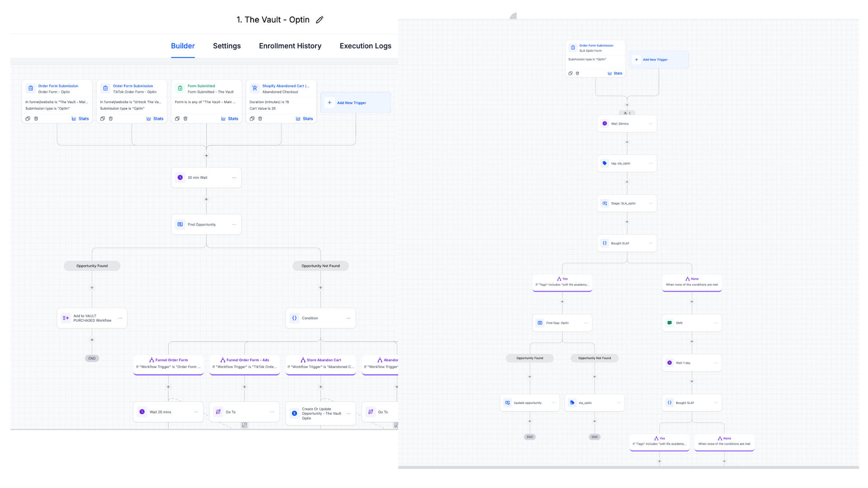Switch to the Settings tab
The width and height of the screenshot is (868, 488).
(226, 46)
